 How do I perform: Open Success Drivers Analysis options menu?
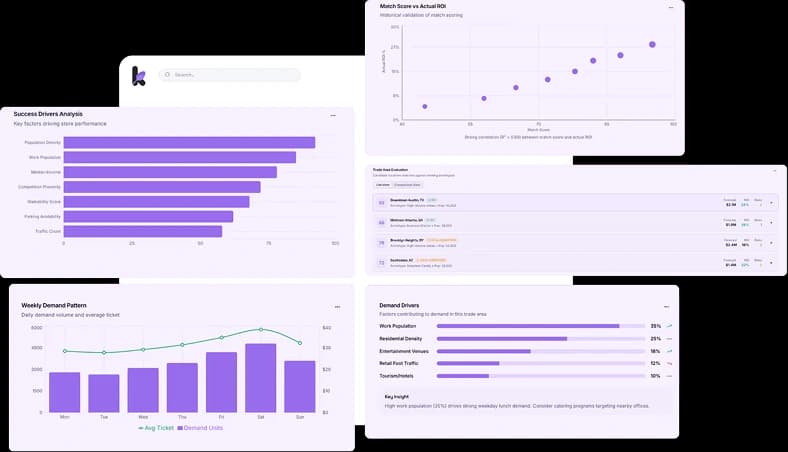333,116
